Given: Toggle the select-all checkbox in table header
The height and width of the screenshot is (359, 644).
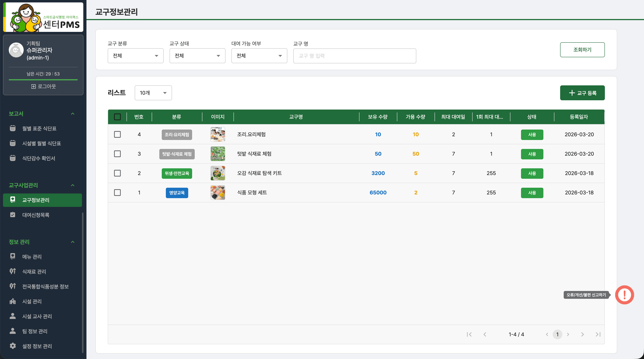Looking at the screenshot, I should (x=117, y=116).
